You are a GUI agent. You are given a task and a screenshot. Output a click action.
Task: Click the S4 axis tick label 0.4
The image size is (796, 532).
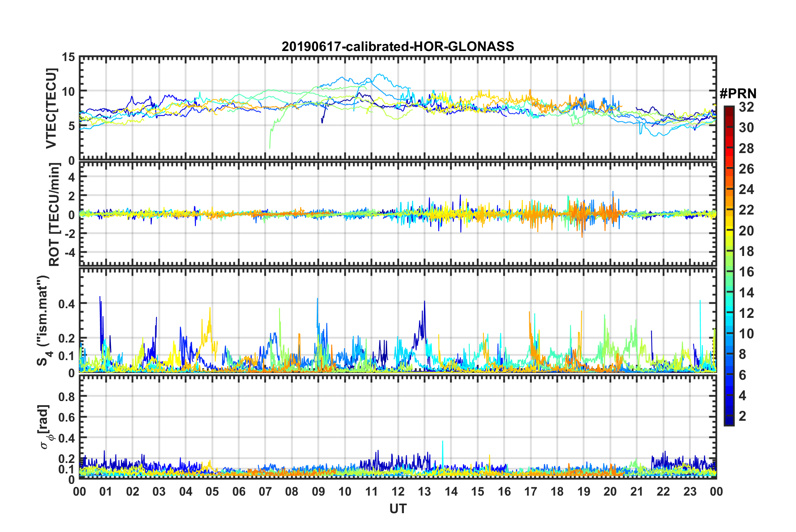[x=67, y=304]
